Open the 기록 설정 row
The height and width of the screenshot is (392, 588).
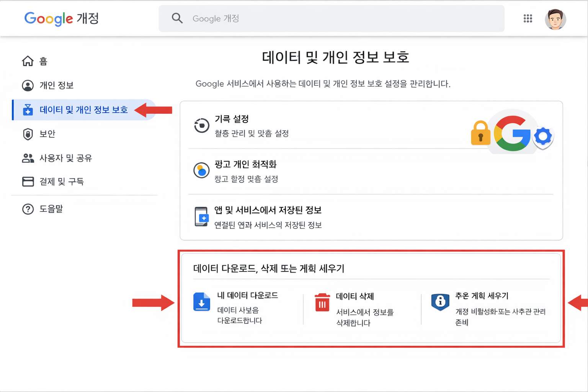pos(371,126)
